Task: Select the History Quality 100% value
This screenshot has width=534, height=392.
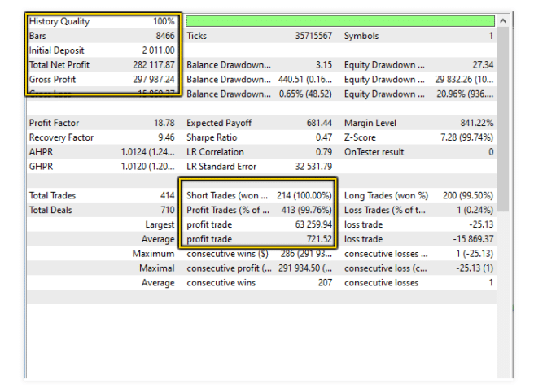Action: [x=163, y=21]
